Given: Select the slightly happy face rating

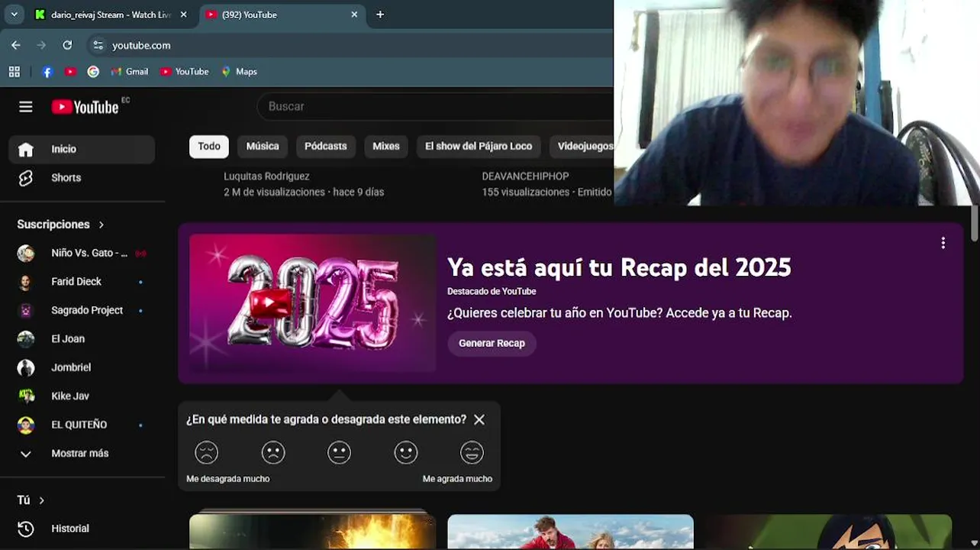Looking at the screenshot, I should [406, 453].
